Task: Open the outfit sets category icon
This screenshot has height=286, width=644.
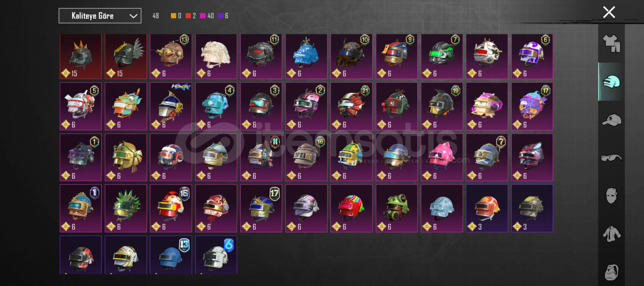Action: (611, 44)
